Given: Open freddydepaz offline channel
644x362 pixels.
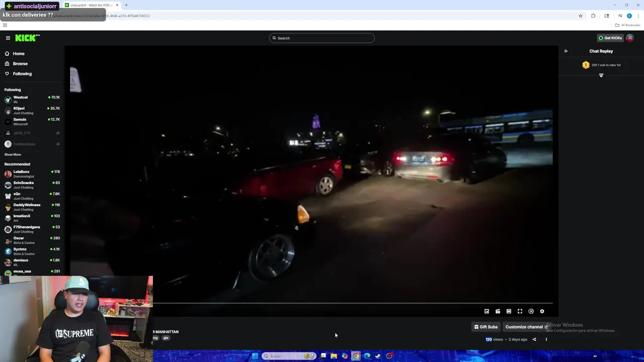Looking at the screenshot, I should click(x=32, y=144).
